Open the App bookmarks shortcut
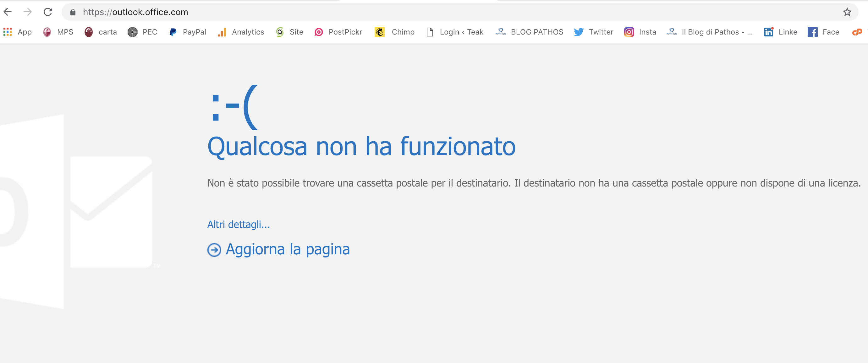Viewport: 868px width, 363px height. tap(18, 32)
